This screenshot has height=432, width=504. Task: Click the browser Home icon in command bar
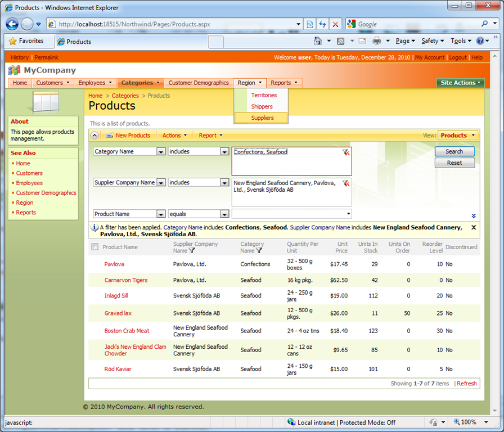(x=318, y=41)
